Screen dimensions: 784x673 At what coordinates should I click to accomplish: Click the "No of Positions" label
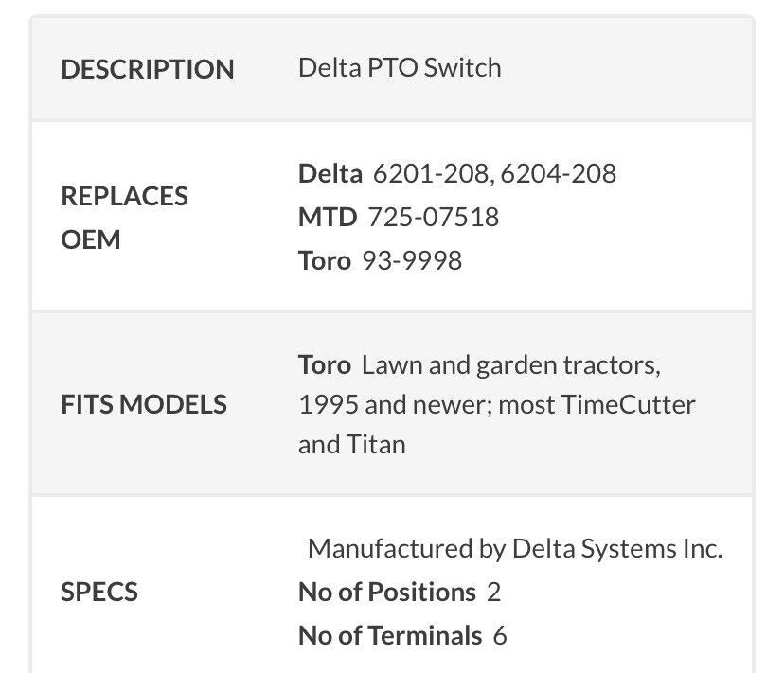point(386,592)
